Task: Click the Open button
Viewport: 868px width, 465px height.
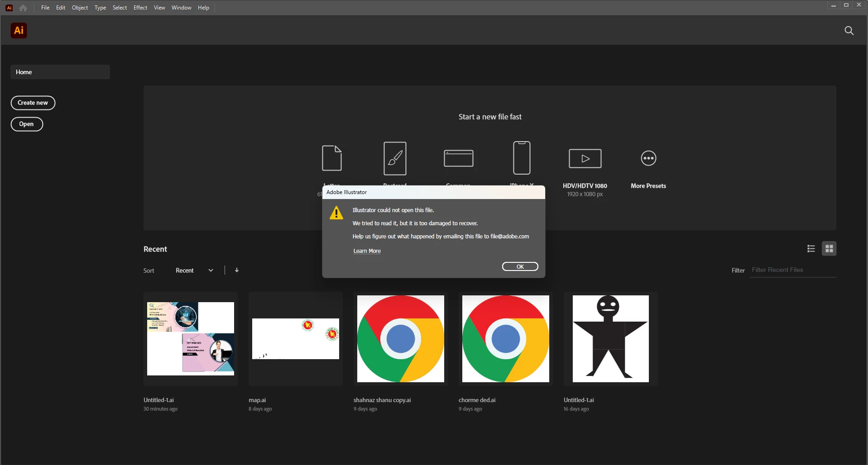Action: coord(27,124)
